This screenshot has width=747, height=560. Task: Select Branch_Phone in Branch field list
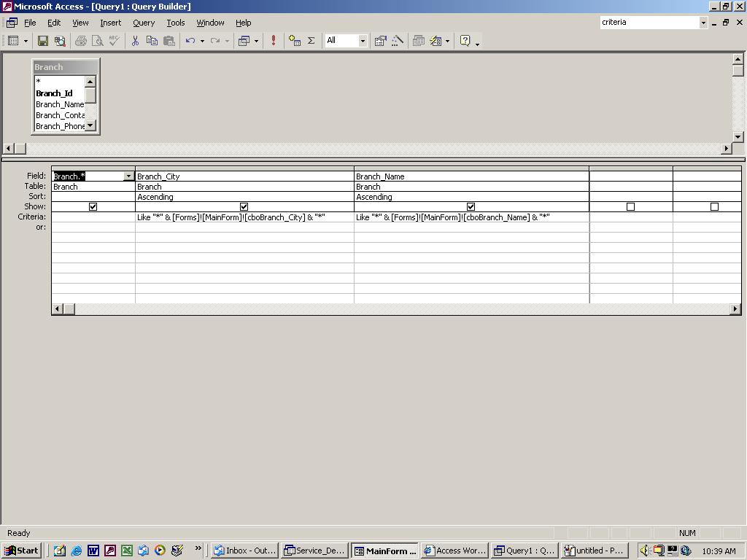60,126
